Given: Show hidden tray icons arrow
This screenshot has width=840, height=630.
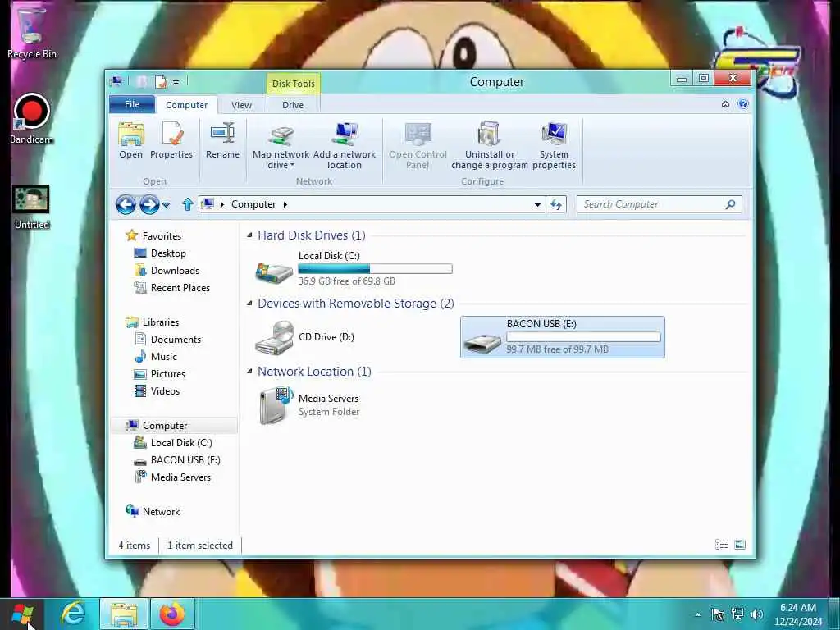Looking at the screenshot, I should click(x=697, y=614).
